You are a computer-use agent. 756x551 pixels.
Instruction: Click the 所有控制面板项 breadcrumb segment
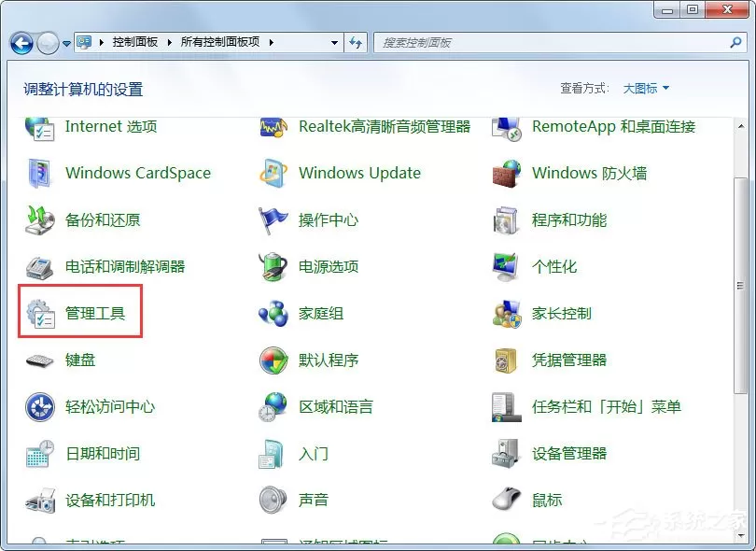click(x=220, y=42)
